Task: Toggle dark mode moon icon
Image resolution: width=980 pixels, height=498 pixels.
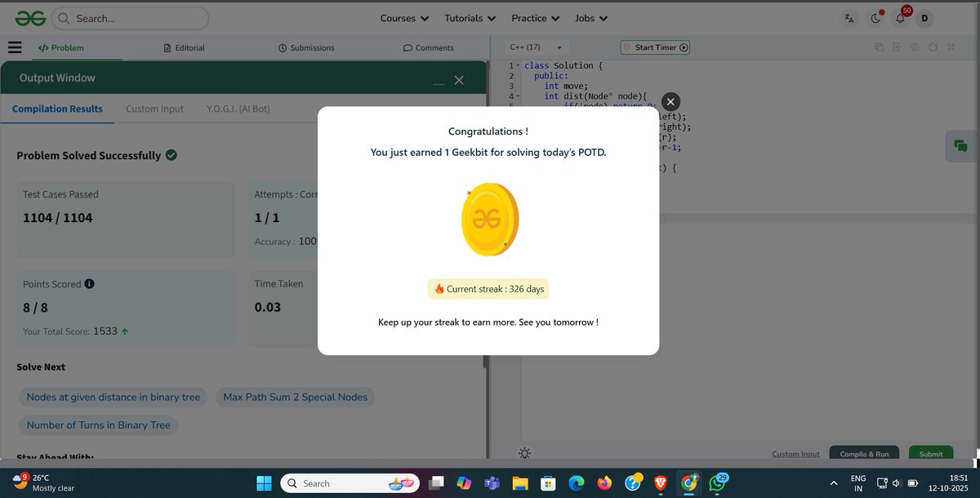Action: click(876, 18)
